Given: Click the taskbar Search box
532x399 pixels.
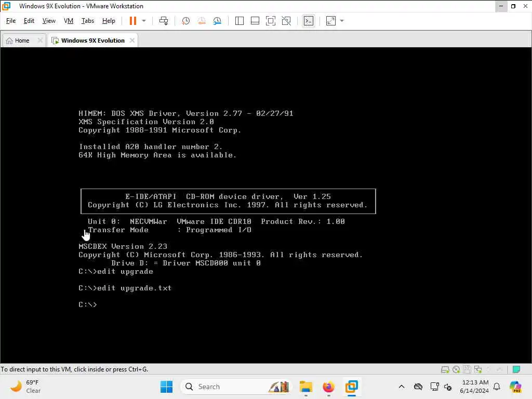Looking at the screenshot, I should (236, 387).
